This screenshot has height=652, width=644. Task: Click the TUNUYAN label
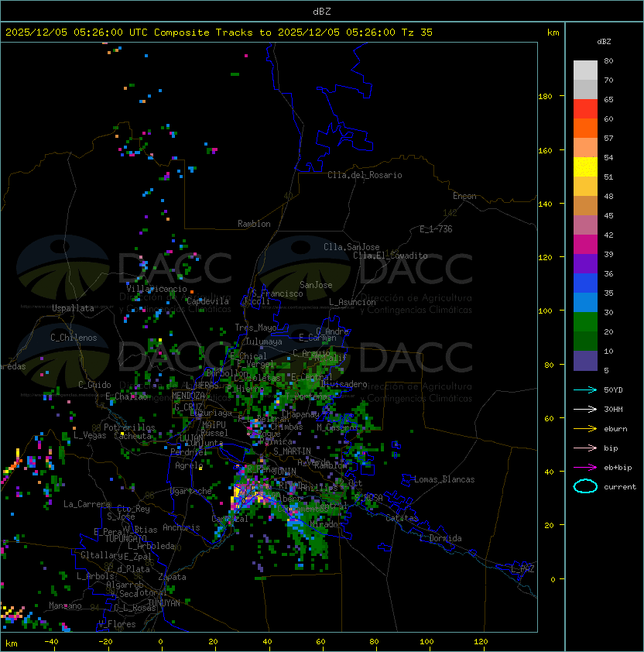pos(164,603)
